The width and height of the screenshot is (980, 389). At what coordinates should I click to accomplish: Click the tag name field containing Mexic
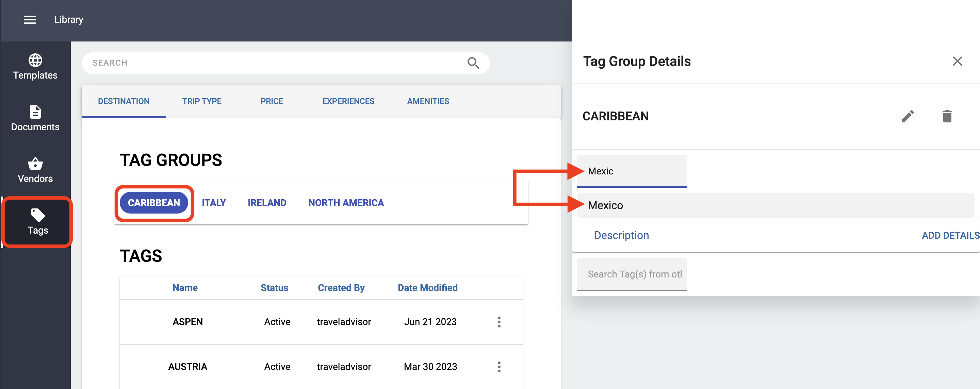pos(632,171)
